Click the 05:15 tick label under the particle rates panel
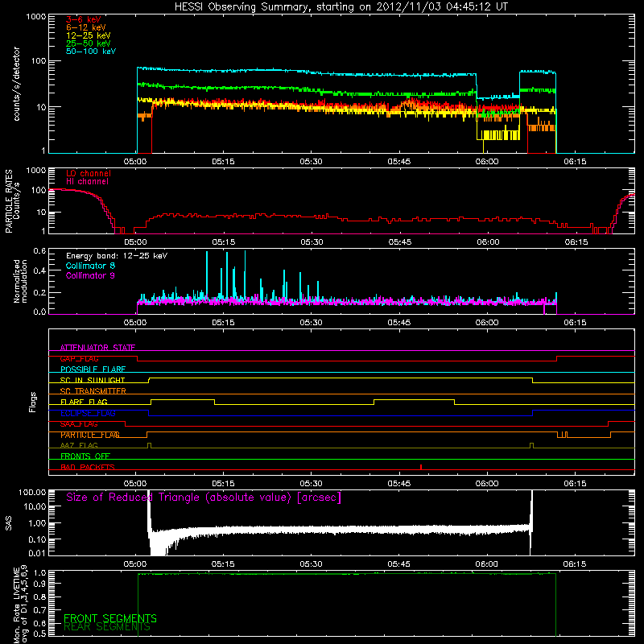The width and height of the screenshot is (644, 644). point(224,242)
